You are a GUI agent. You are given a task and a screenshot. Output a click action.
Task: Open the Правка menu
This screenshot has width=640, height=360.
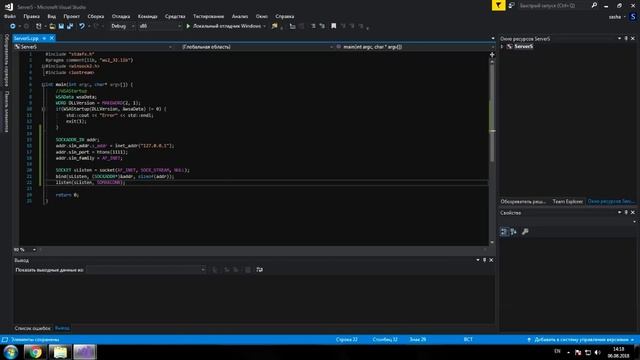(31, 16)
